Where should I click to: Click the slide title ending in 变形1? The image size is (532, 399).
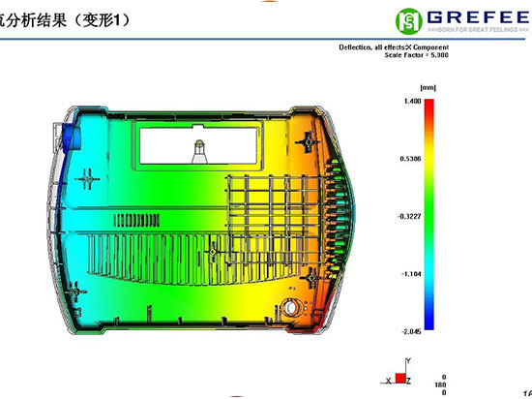coord(65,19)
